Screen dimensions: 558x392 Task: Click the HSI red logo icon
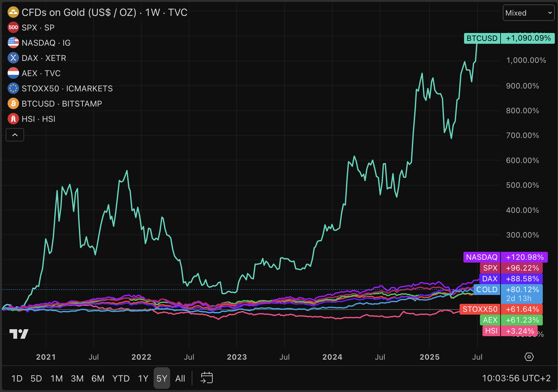tap(13, 119)
